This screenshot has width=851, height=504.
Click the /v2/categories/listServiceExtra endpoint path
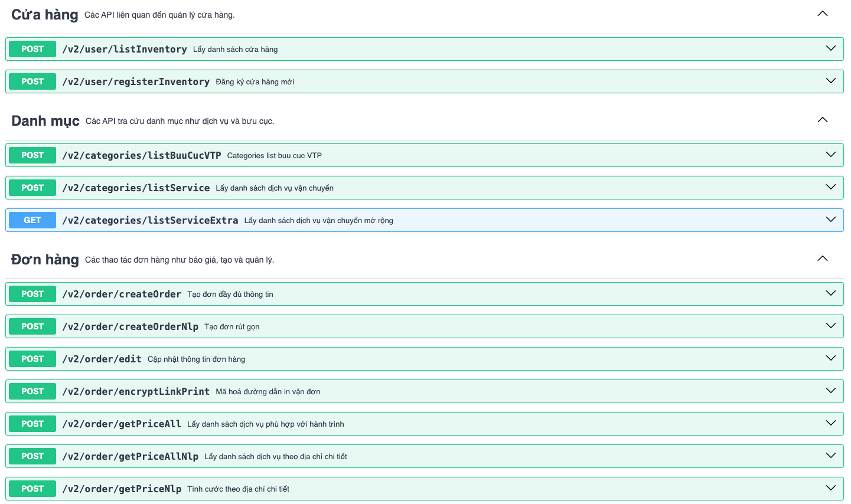tap(149, 220)
